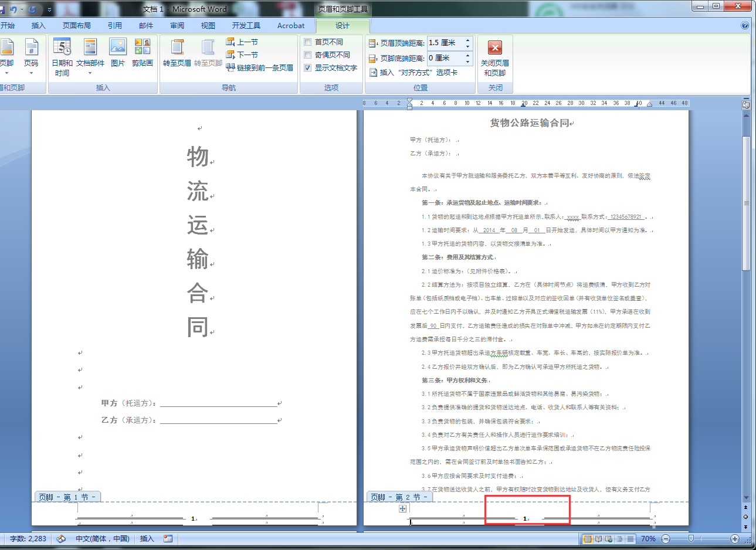Switch to the View (视图) tab

click(x=208, y=26)
